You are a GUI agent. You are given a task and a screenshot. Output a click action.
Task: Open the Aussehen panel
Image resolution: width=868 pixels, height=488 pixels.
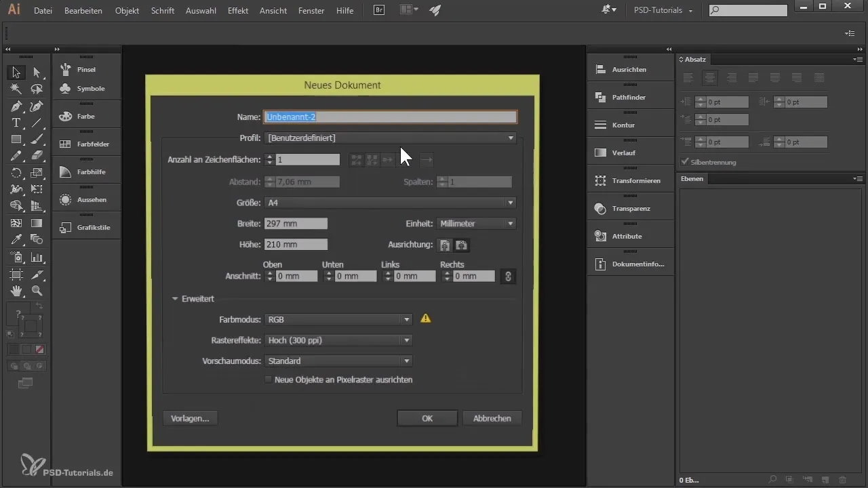[x=86, y=200]
